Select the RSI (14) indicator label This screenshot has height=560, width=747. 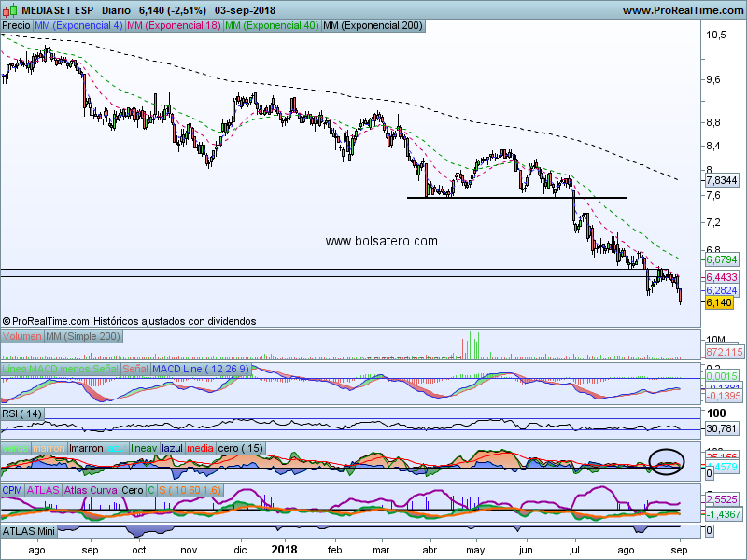click(x=23, y=413)
